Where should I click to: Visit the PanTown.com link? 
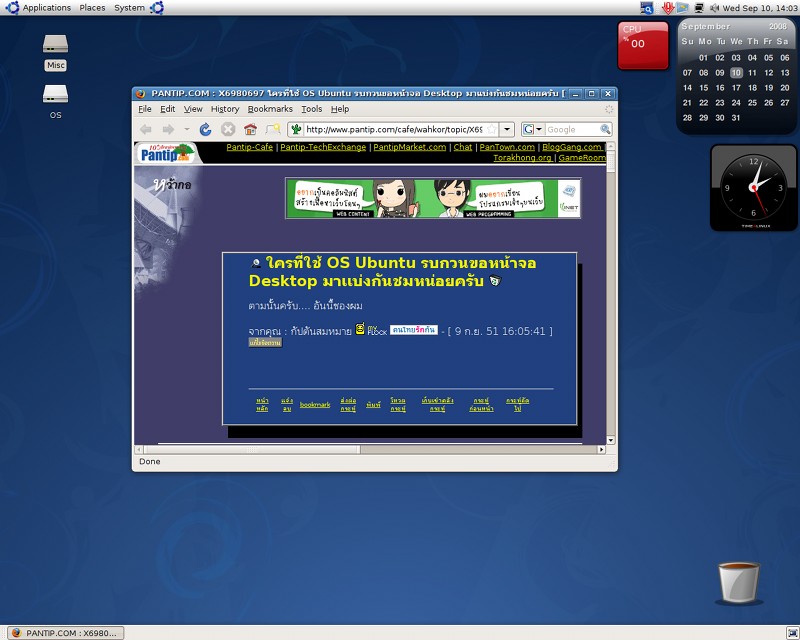507,147
